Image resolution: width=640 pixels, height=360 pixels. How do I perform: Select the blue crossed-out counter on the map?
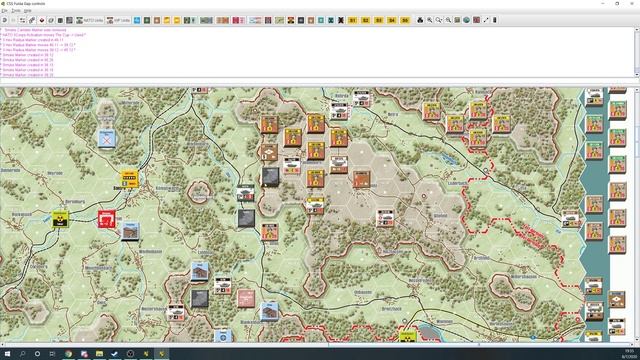[x=107, y=139]
